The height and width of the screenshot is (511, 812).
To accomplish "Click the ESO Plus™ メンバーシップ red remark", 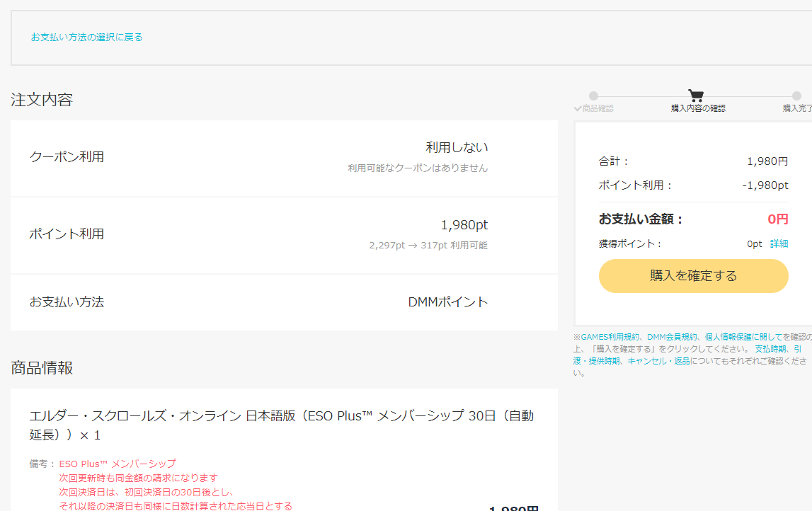I will click(x=118, y=464).
